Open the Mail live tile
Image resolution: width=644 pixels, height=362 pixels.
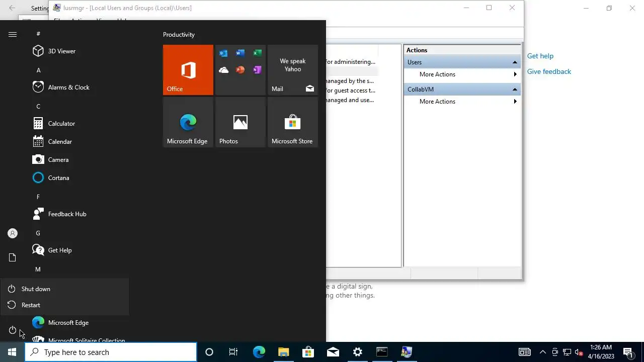pyautogui.click(x=293, y=70)
